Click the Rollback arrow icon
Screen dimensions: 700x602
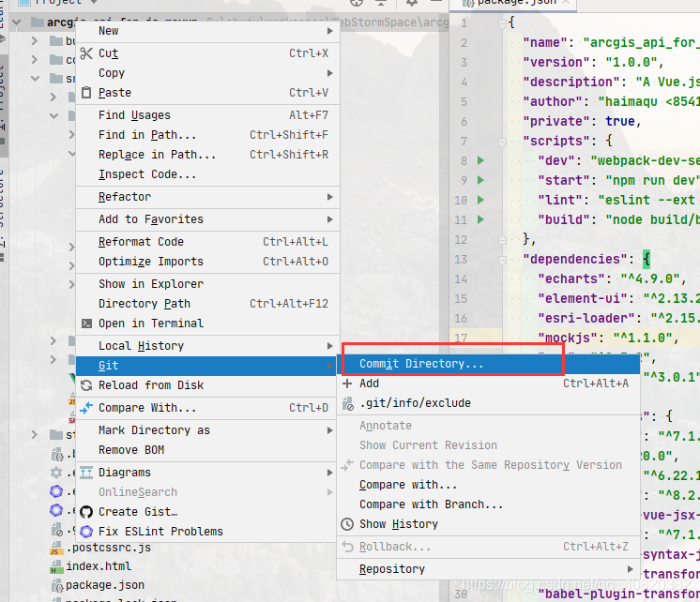[x=348, y=547]
